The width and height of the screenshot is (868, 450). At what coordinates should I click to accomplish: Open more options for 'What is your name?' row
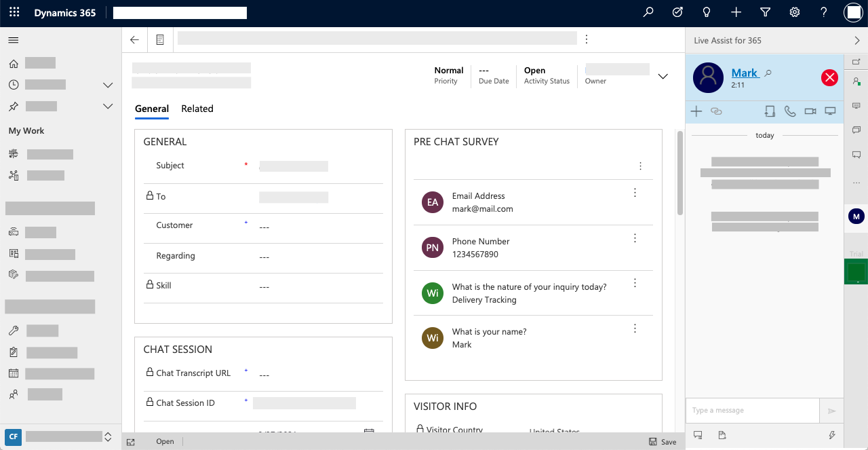[x=635, y=329]
